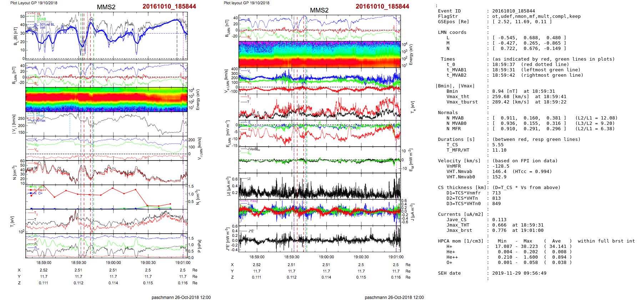Click the N MVAB normal vector row

529,118
